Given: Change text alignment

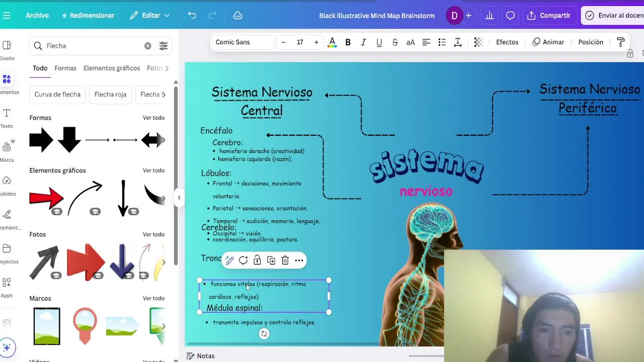Looking at the screenshot, I should [x=426, y=42].
